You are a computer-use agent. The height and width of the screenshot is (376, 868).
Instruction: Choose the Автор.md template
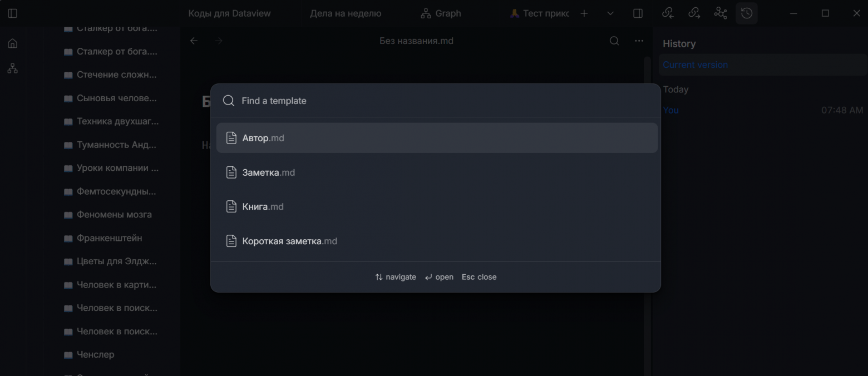437,138
